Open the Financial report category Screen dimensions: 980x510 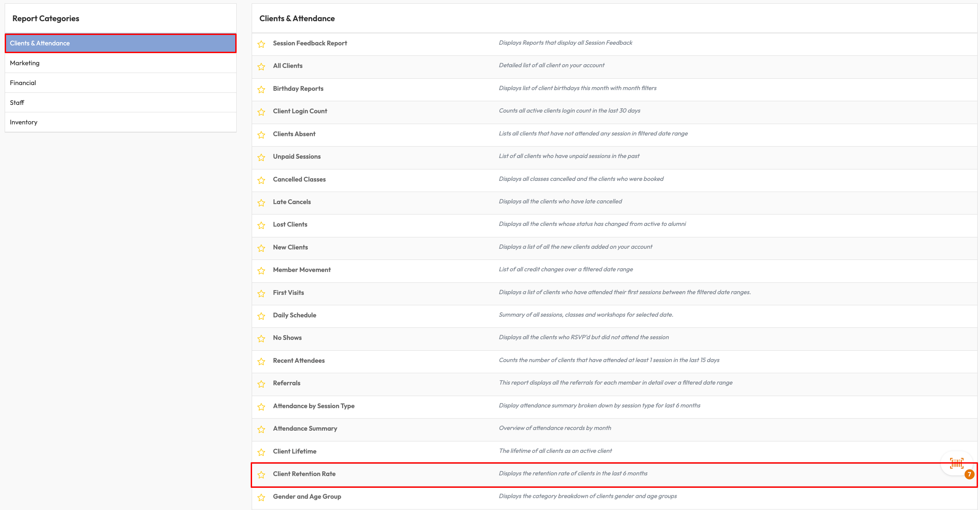pyautogui.click(x=23, y=83)
